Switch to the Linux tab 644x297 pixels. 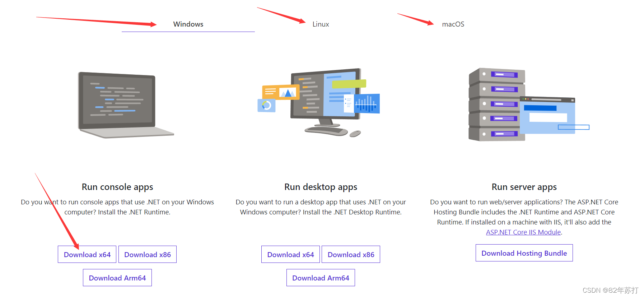point(321,24)
